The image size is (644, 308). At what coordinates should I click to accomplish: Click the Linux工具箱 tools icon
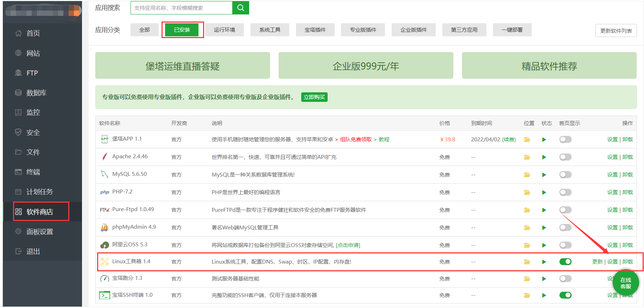105,261
